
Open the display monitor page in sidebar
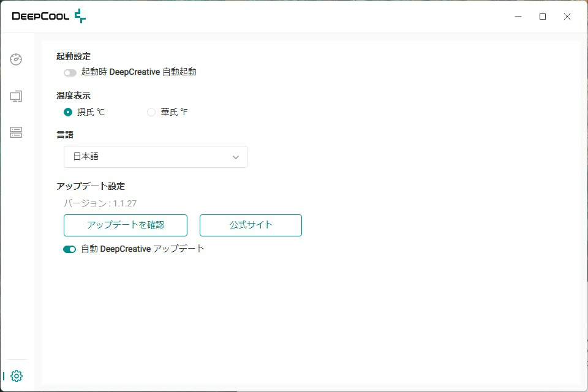16,96
